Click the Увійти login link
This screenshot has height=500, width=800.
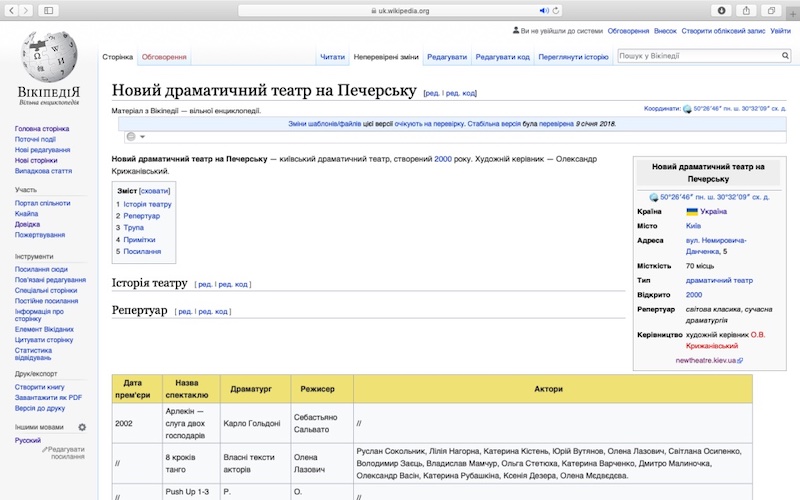click(x=780, y=31)
